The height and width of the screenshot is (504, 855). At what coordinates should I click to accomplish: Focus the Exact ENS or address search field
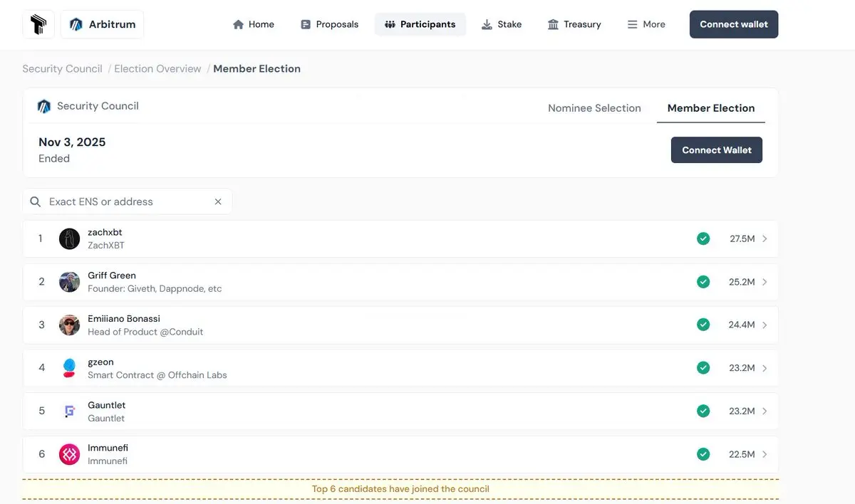(128, 201)
